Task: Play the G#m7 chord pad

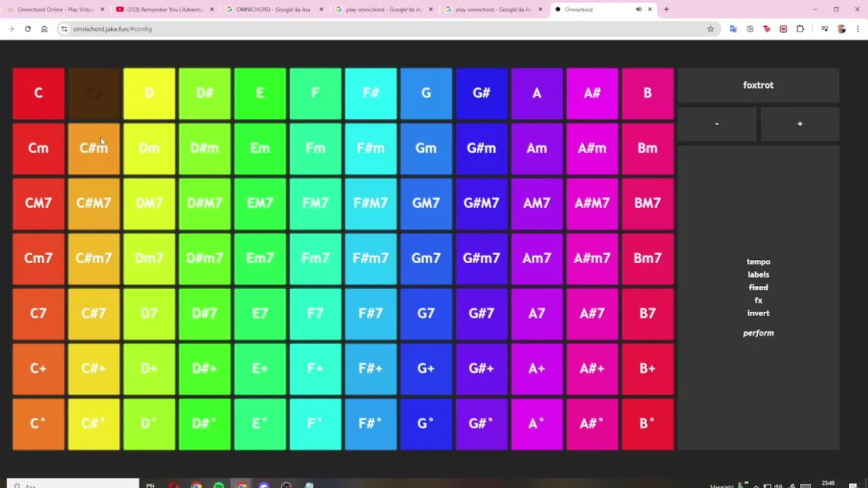Action: click(481, 258)
